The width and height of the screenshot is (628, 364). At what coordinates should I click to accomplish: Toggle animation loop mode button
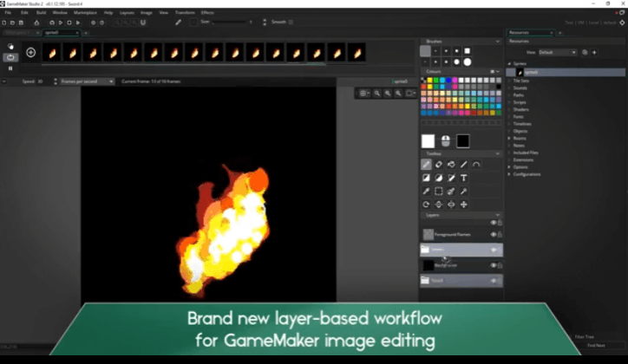tap(10, 57)
